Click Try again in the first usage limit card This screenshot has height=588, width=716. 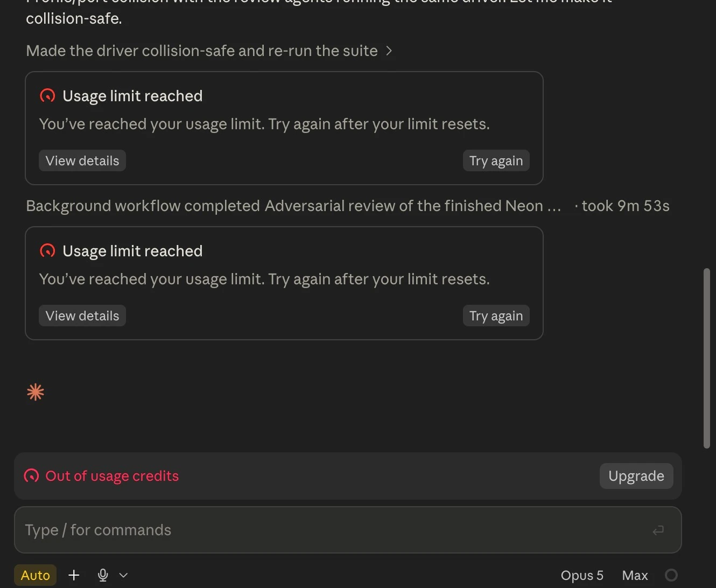[x=496, y=160]
